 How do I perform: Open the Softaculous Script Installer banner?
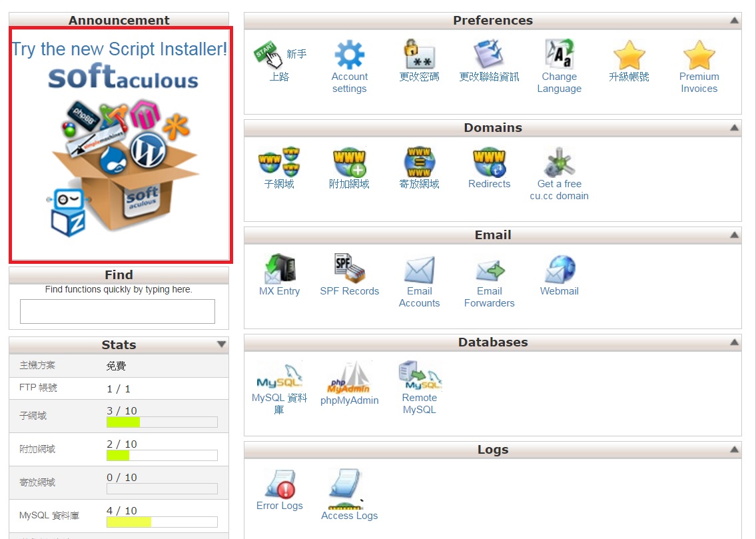tap(121, 145)
